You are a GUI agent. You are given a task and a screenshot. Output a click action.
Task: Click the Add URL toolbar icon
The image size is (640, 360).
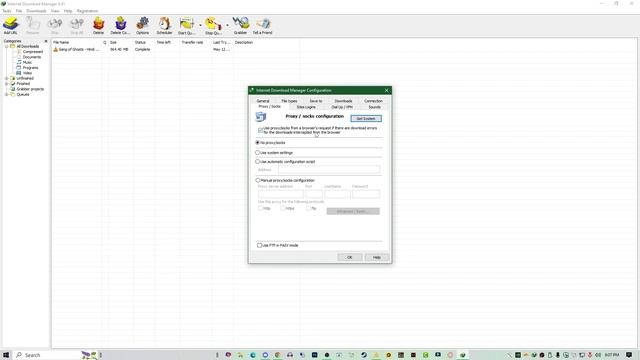coord(11,25)
